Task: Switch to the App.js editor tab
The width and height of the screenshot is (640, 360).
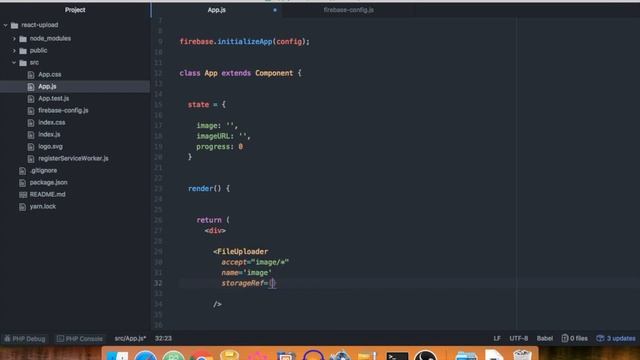Action: tap(216, 10)
